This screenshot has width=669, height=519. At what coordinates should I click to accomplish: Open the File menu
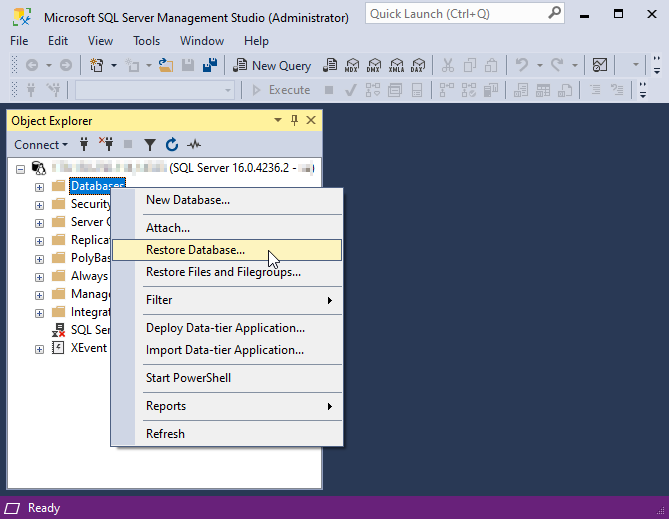point(19,41)
